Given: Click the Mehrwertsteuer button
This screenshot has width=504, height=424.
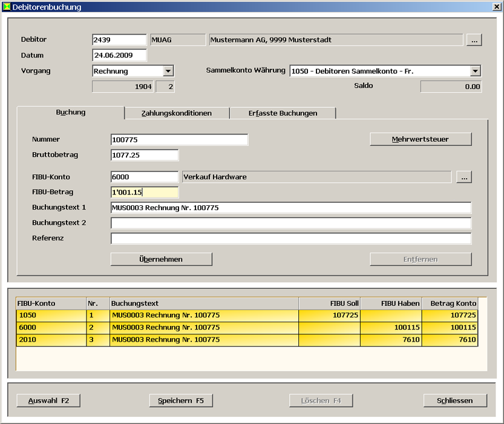Looking at the screenshot, I should [421, 139].
